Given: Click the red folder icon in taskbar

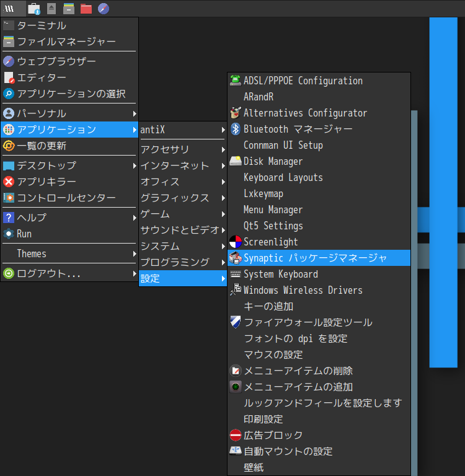Looking at the screenshot, I should [x=86, y=9].
